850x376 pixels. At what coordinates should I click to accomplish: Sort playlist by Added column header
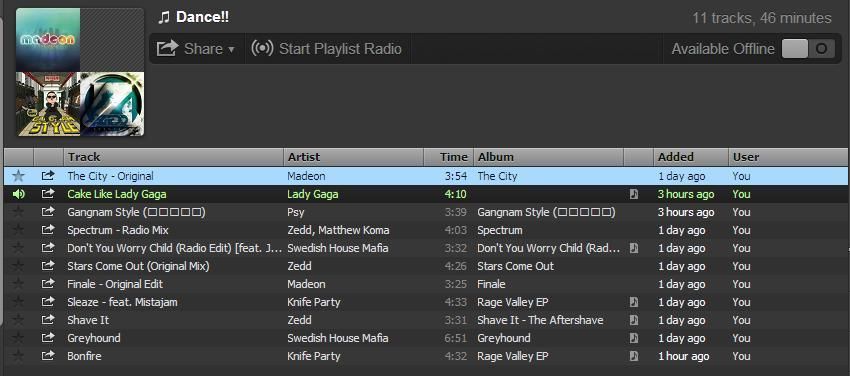(x=691, y=157)
